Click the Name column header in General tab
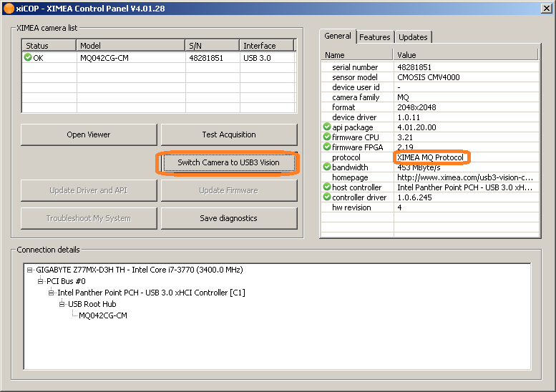 click(x=357, y=55)
